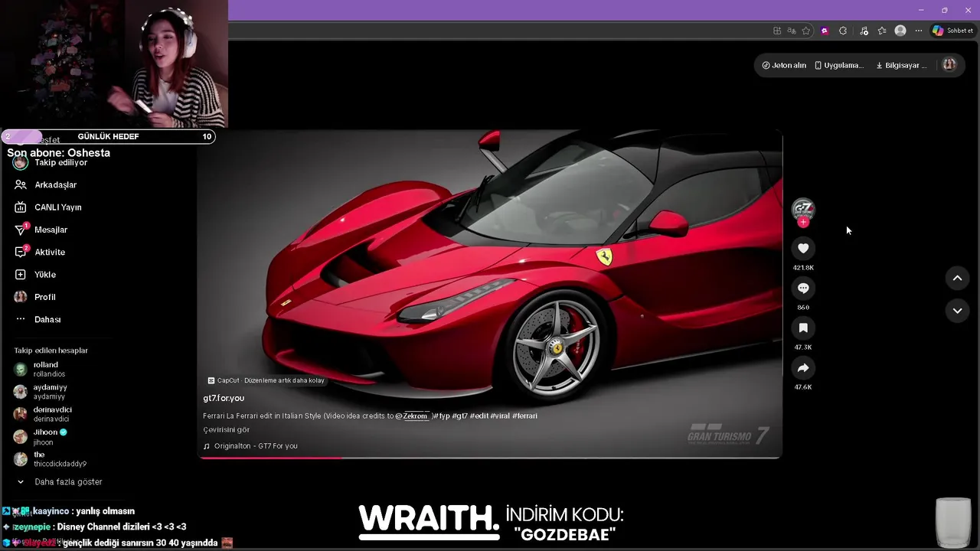
Task: Click the translate page icon
Action: (x=792, y=31)
